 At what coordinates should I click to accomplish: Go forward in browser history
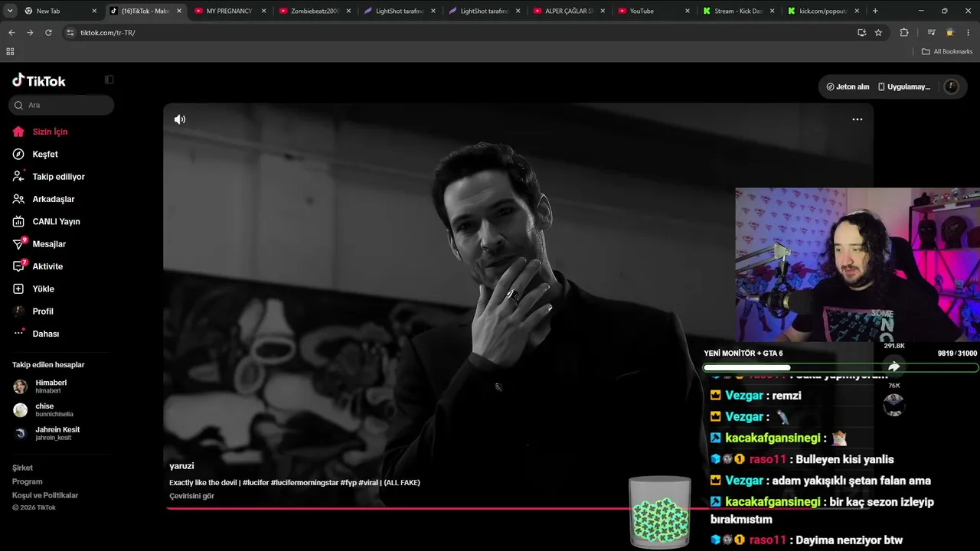pyautogui.click(x=30, y=33)
